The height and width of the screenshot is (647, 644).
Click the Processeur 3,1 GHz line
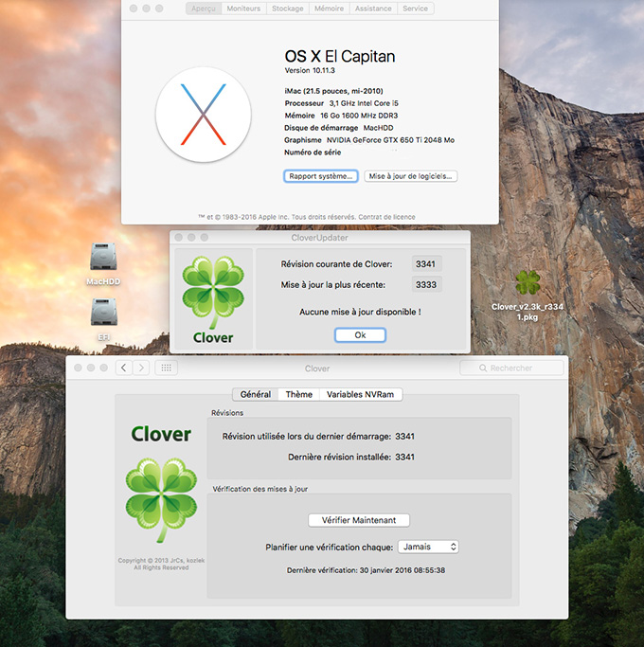tap(342, 103)
